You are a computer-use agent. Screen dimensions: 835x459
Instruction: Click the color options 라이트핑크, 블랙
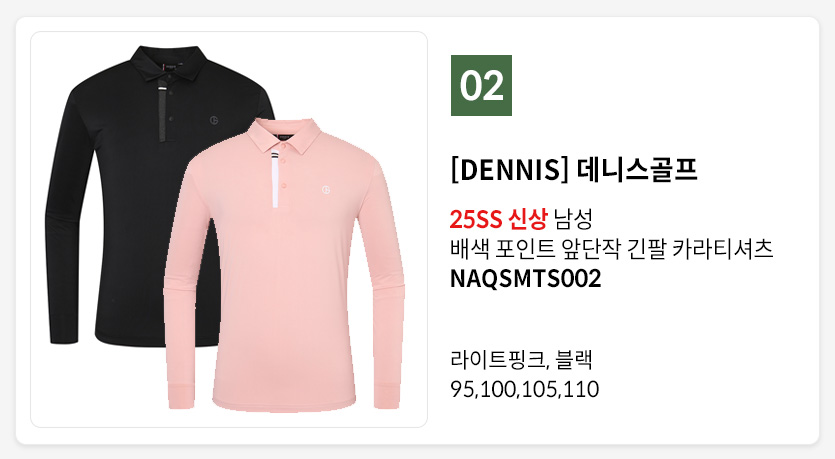(x=521, y=359)
